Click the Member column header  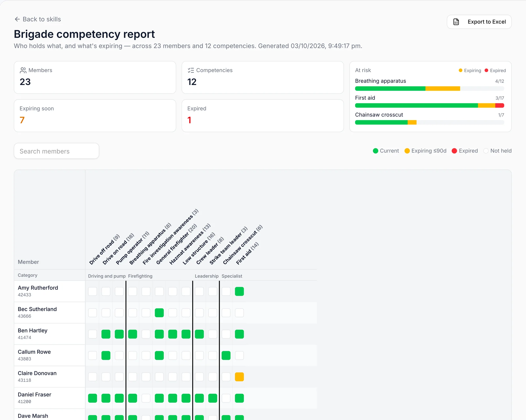pos(28,262)
